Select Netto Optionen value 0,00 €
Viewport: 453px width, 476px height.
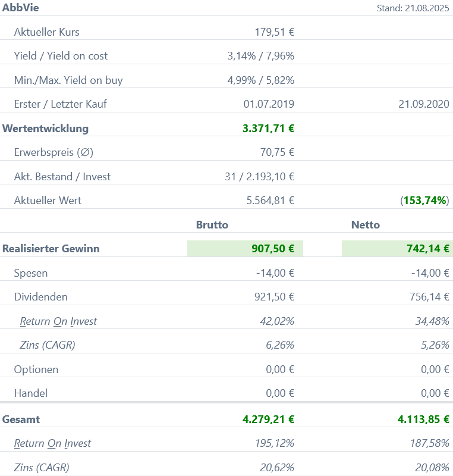click(x=435, y=369)
